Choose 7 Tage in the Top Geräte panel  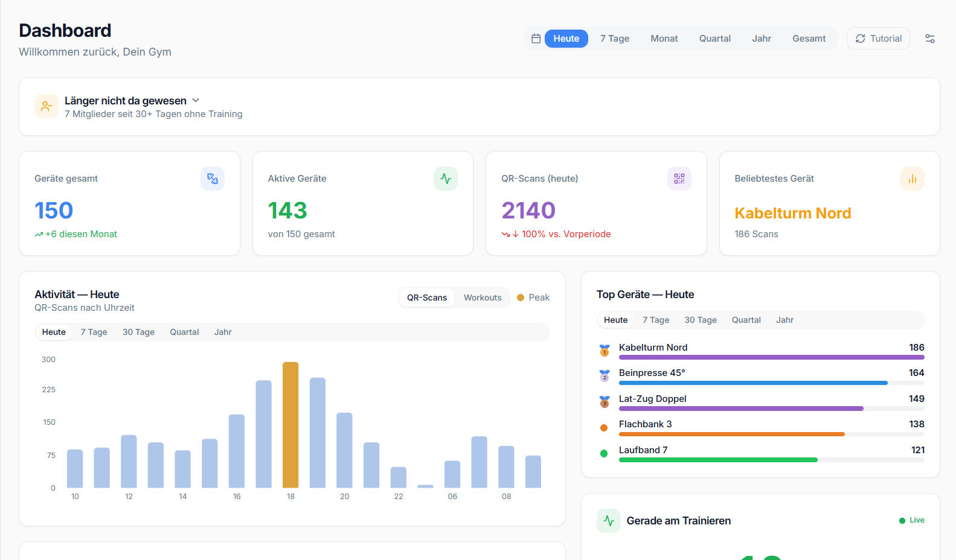click(x=656, y=320)
